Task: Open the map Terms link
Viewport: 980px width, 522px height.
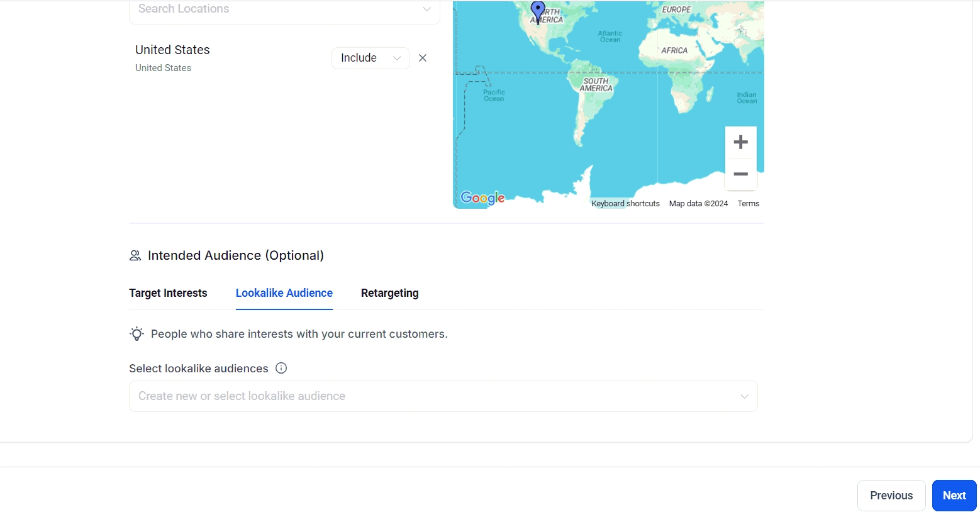Action: tap(748, 204)
